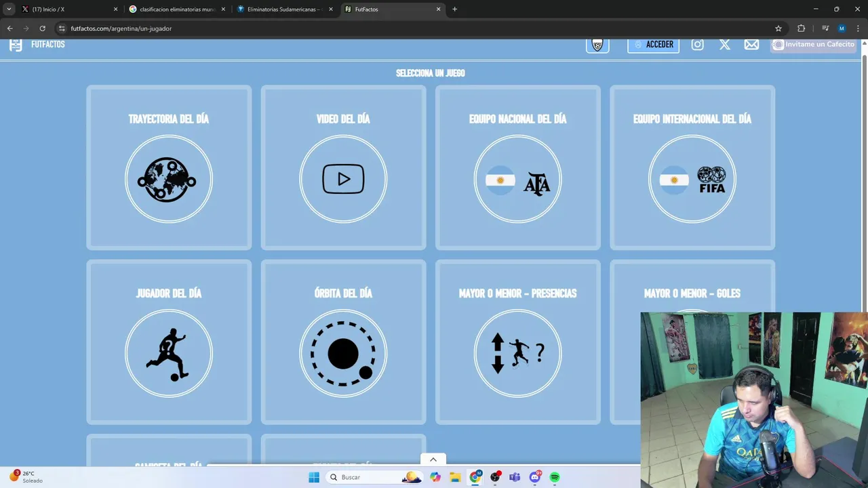
Task: Click the Video del Día title
Action: (343, 119)
